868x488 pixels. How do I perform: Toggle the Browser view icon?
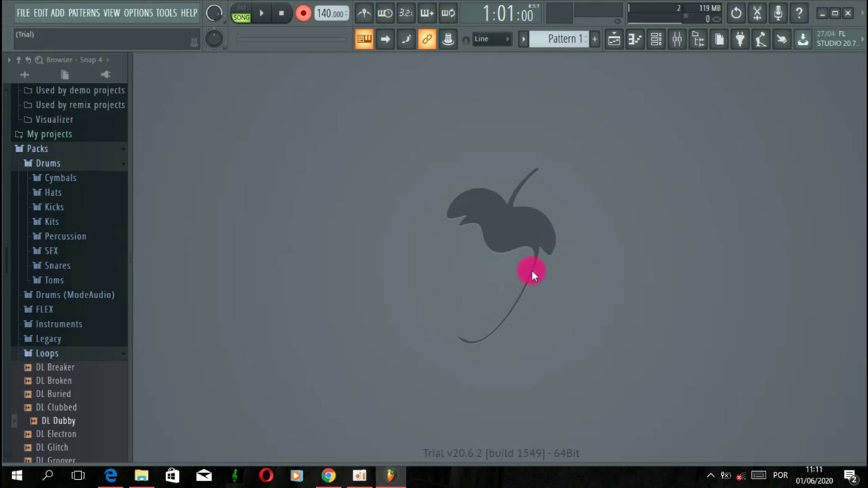698,39
